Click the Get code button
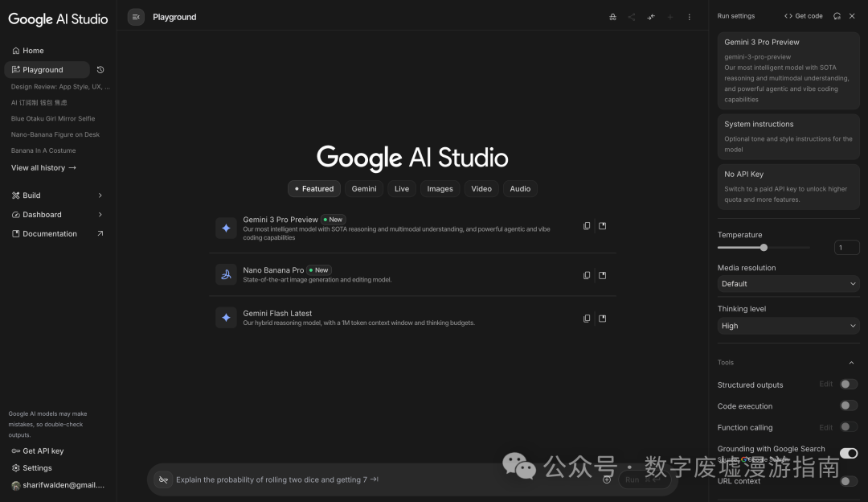This screenshot has width=868, height=502. coord(803,16)
